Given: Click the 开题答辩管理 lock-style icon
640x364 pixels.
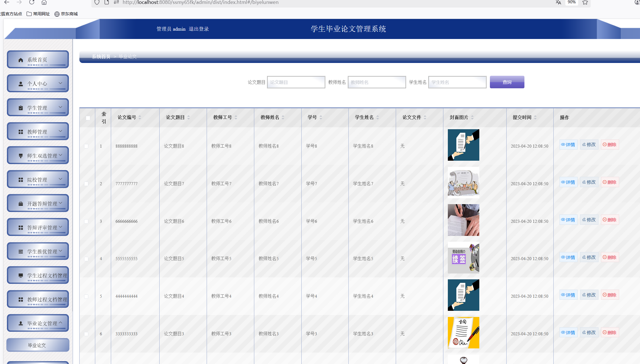Looking at the screenshot, I should tap(21, 203).
